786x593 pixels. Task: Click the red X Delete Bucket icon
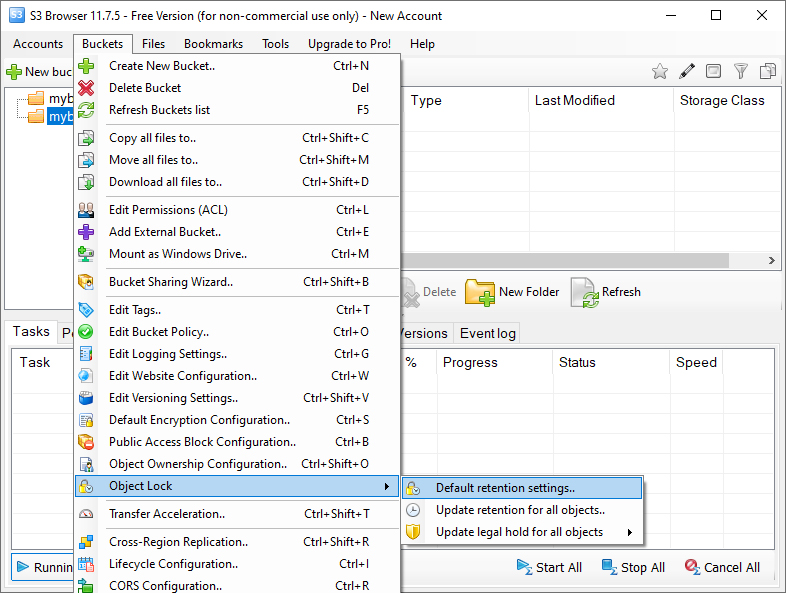click(86, 88)
